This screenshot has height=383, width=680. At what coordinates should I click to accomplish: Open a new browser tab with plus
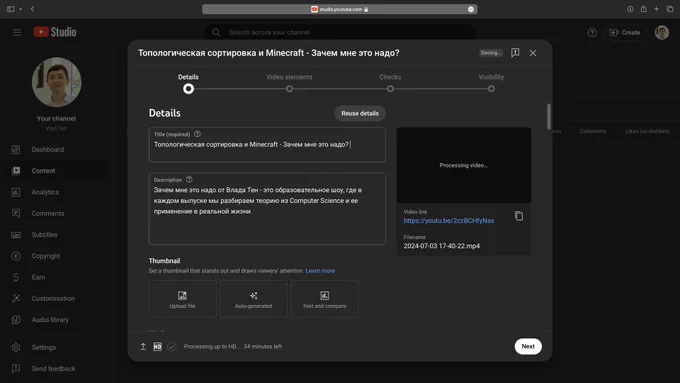[657, 9]
